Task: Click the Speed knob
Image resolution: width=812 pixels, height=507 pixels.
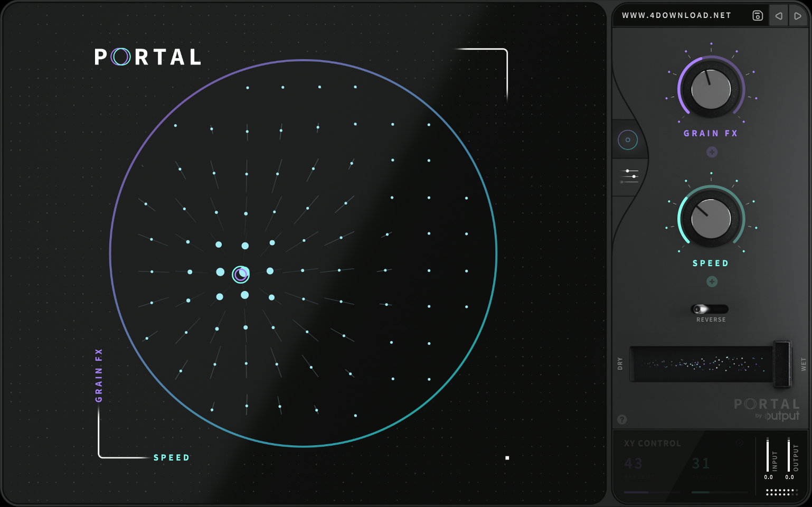Action: tap(711, 219)
